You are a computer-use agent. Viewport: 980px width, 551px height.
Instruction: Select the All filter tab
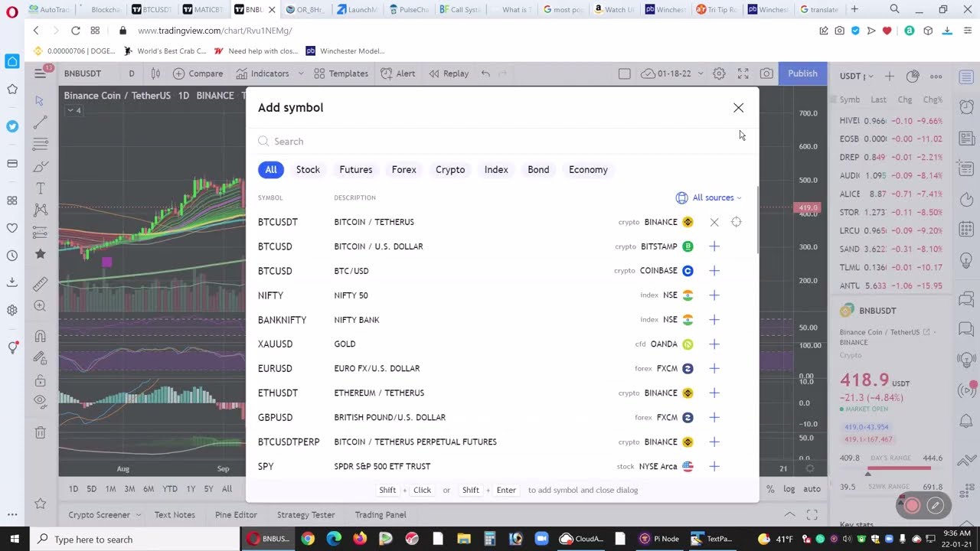click(x=271, y=170)
